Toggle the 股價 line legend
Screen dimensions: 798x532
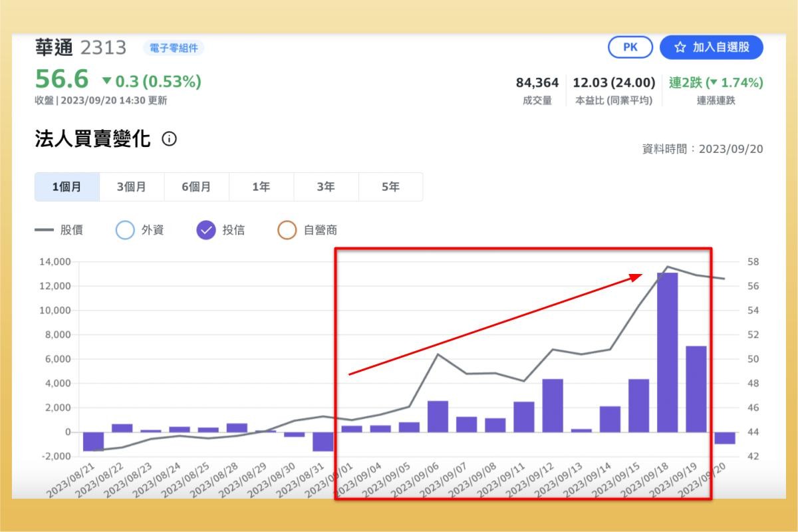[59, 230]
